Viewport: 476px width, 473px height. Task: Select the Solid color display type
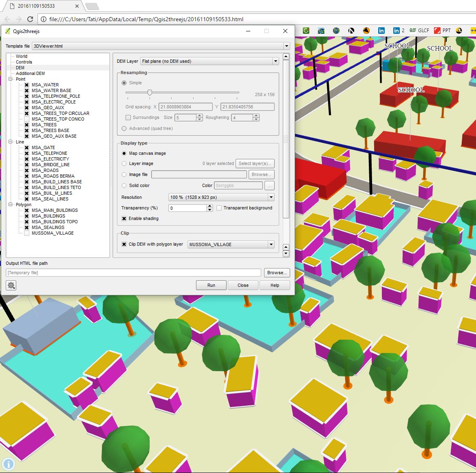tap(124, 185)
